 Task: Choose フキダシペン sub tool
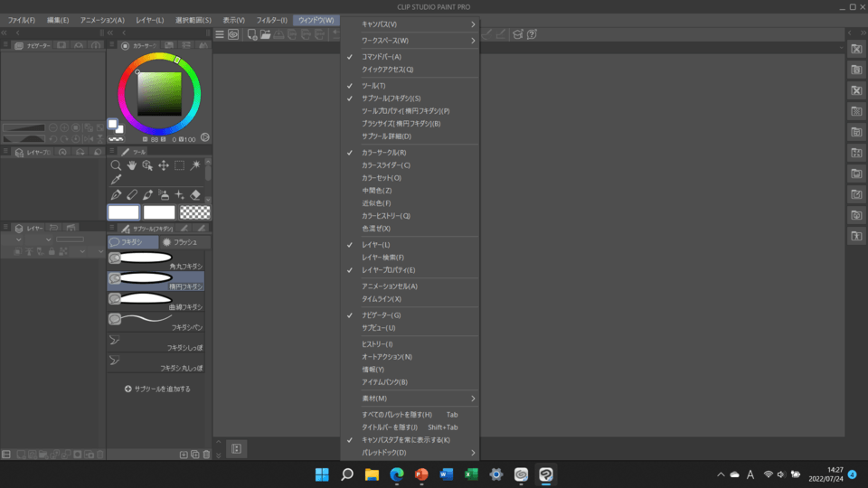pyautogui.click(x=156, y=322)
